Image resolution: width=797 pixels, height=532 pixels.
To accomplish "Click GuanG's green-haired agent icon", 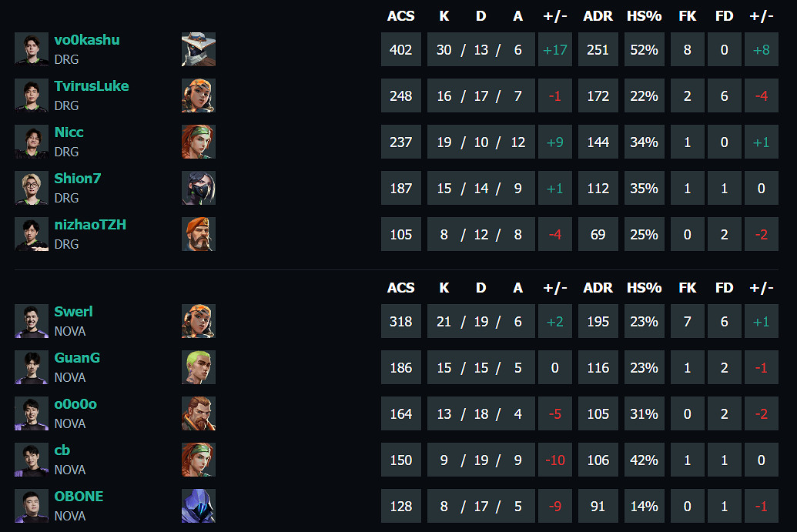I will 199,368.
